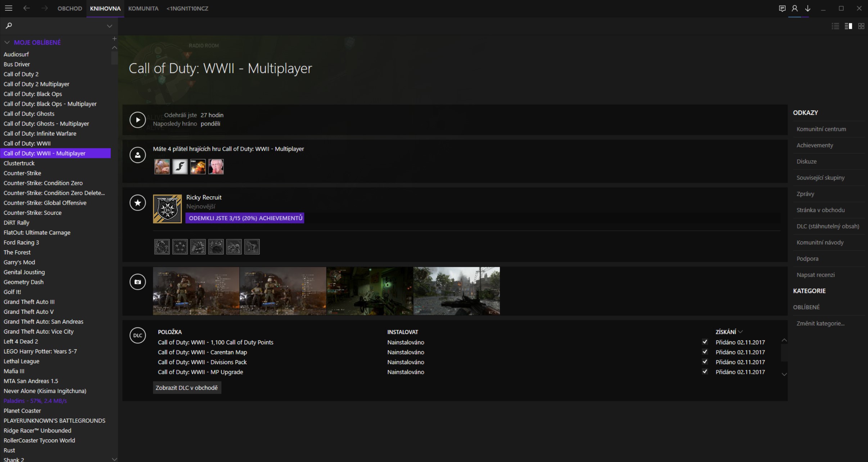View the Ricky Recruit achievement badge
868x462 pixels.
coord(167,209)
